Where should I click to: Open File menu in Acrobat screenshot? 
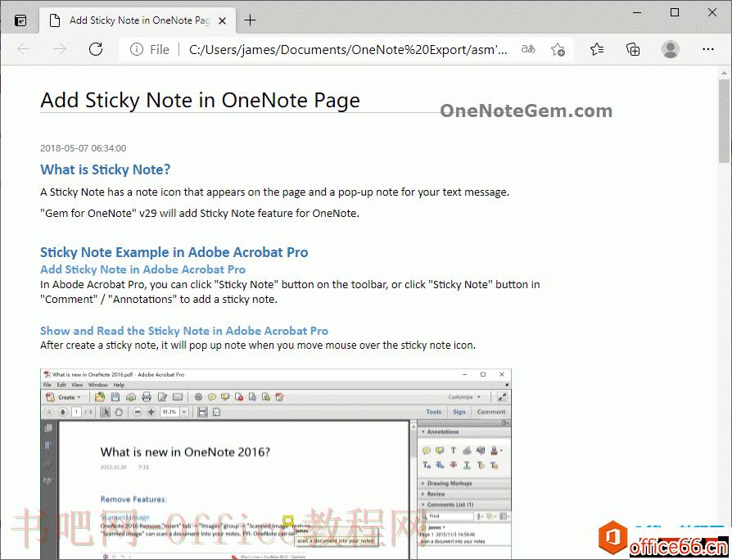[x=47, y=385]
